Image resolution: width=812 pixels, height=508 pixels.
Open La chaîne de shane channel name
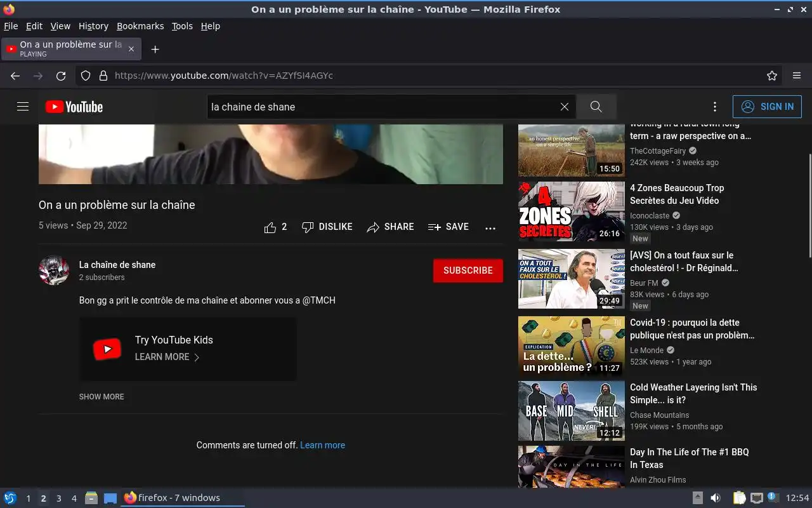tap(117, 265)
